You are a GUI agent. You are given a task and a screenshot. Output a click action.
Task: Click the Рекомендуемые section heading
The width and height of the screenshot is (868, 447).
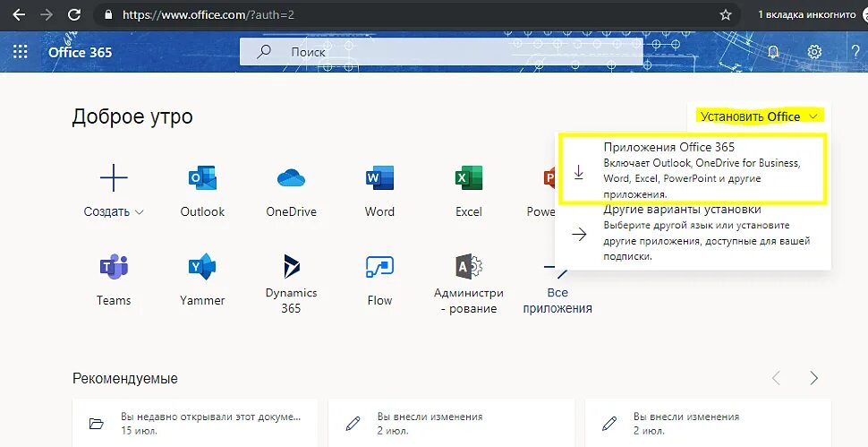pyautogui.click(x=125, y=379)
